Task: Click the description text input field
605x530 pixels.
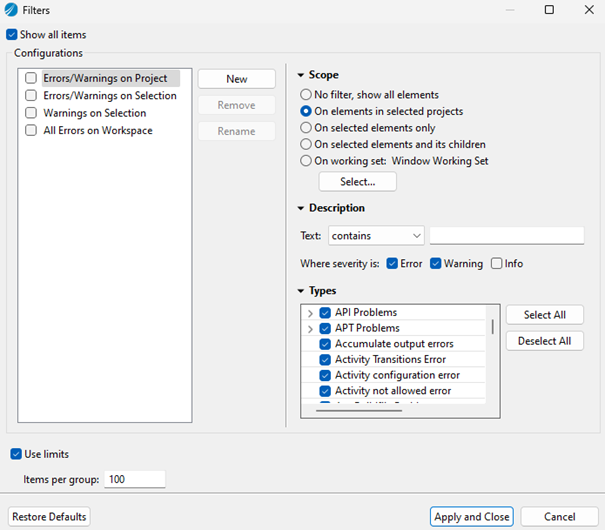Action: (x=507, y=235)
